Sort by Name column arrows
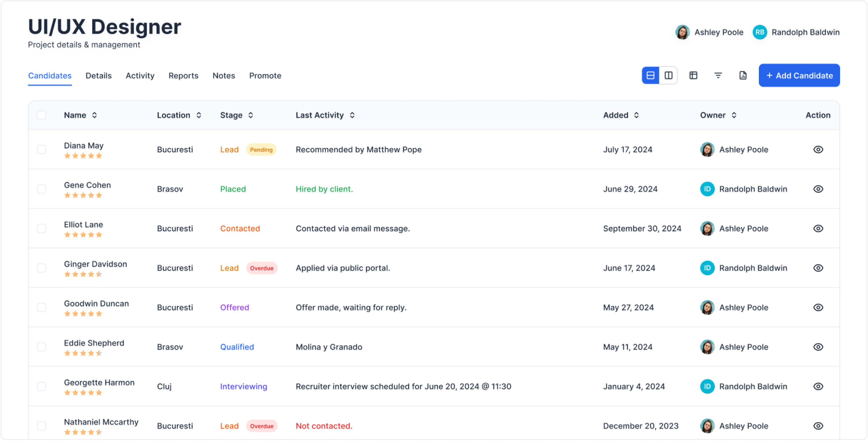The height and width of the screenshot is (441, 868). [x=95, y=115]
